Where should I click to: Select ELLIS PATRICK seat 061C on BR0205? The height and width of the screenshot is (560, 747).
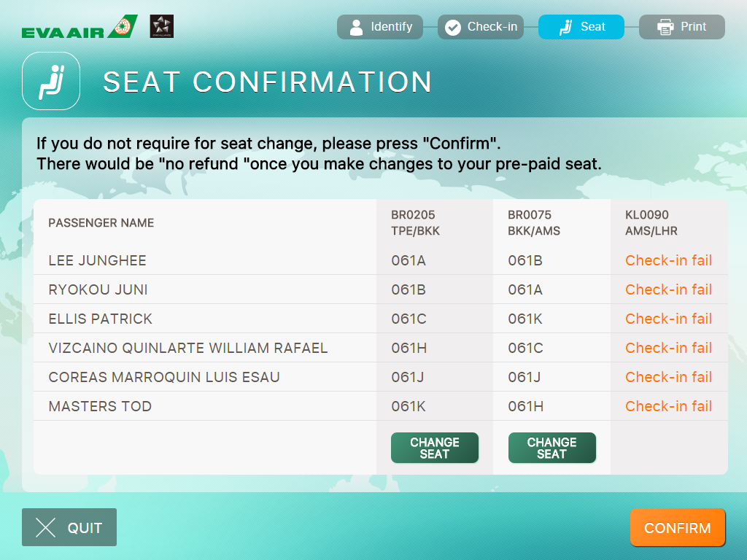(x=409, y=319)
